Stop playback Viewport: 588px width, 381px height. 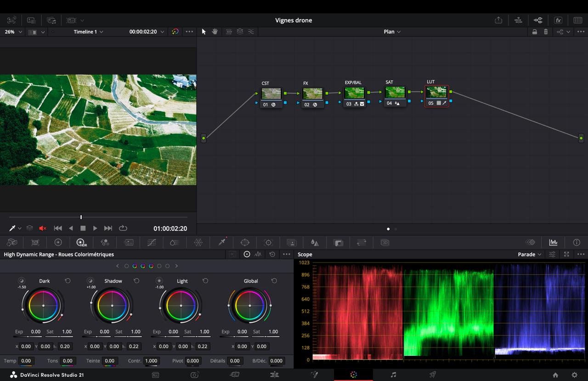click(x=83, y=228)
